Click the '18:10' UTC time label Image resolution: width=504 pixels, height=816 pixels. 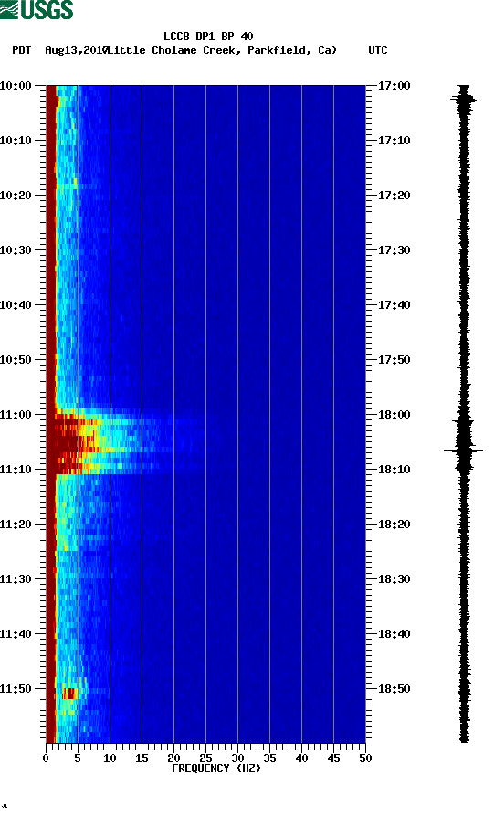(394, 470)
